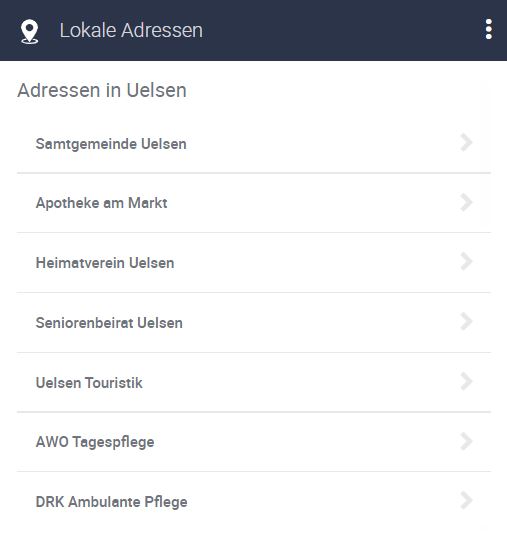Viewport: 507px width, 545px height.
Task: Click the location pin icon in header
Action: pyautogui.click(x=30, y=32)
